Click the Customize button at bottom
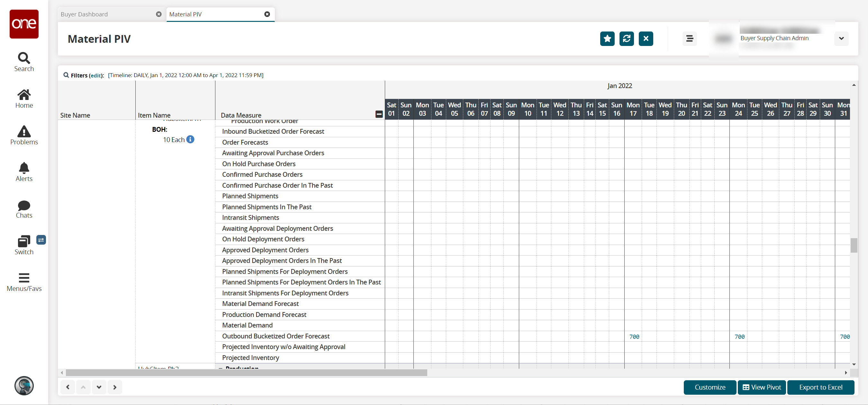 [710, 387]
